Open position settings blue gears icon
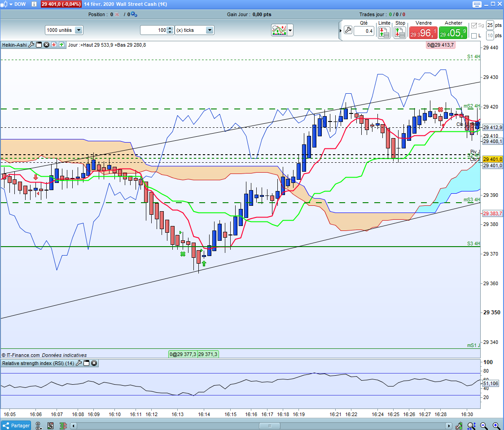The height and width of the screenshot is (430, 504). point(134,14)
